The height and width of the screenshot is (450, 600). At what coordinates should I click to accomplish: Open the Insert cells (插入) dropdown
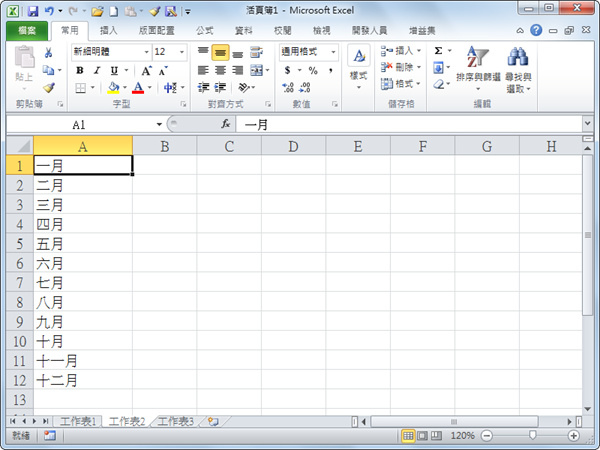tap(401, 51)
